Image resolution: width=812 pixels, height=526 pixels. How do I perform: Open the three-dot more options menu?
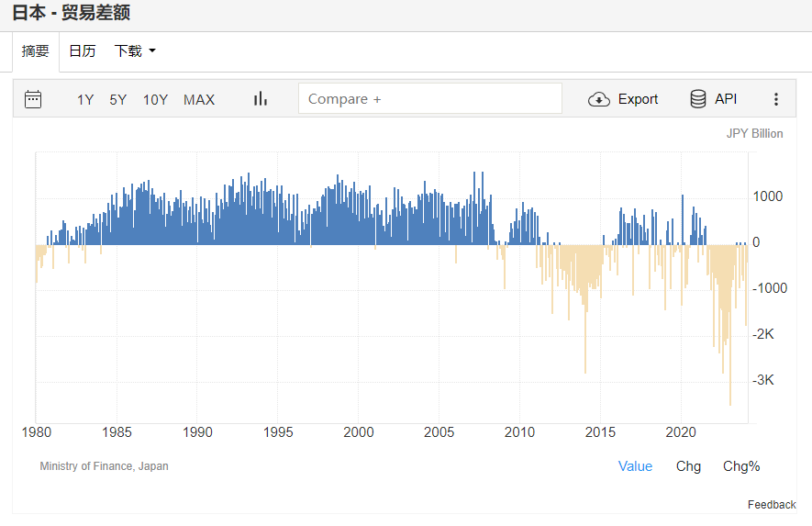tap(776, 99)
